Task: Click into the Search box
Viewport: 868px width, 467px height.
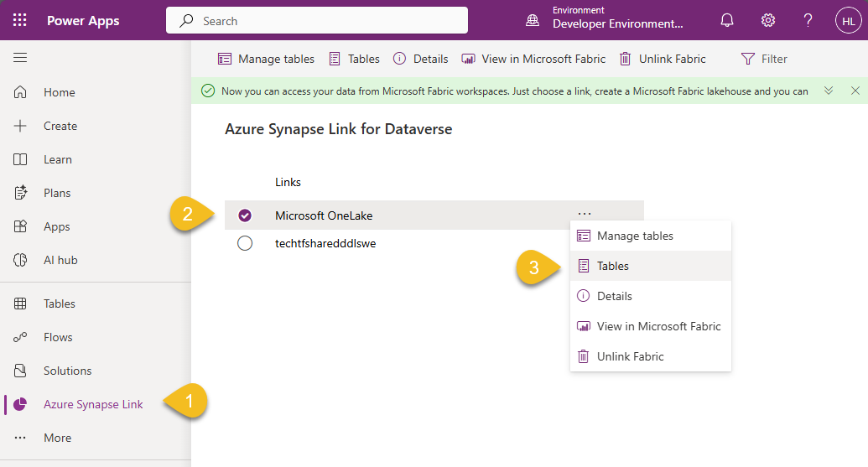Action: point(317,20)
